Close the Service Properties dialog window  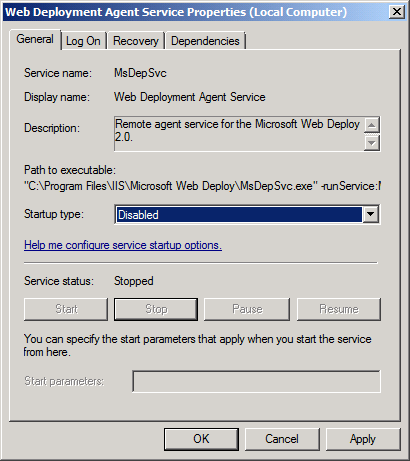click(x=397, y=12)
